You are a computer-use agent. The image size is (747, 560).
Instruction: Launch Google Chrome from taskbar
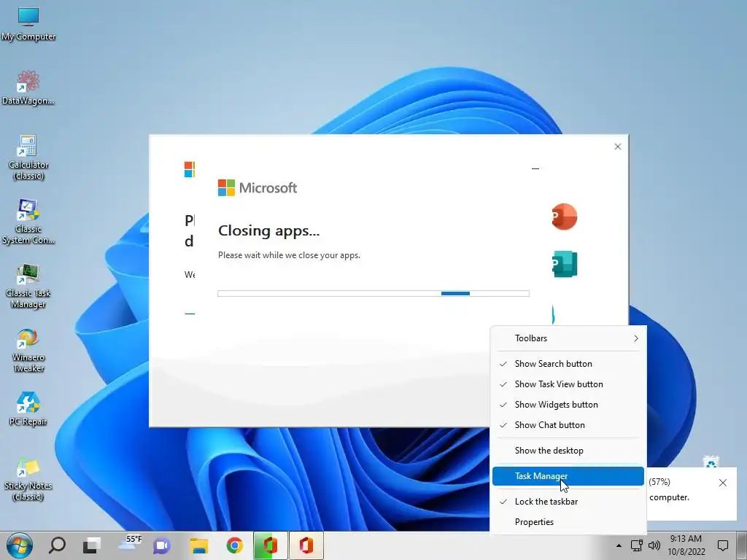(234, 545)
